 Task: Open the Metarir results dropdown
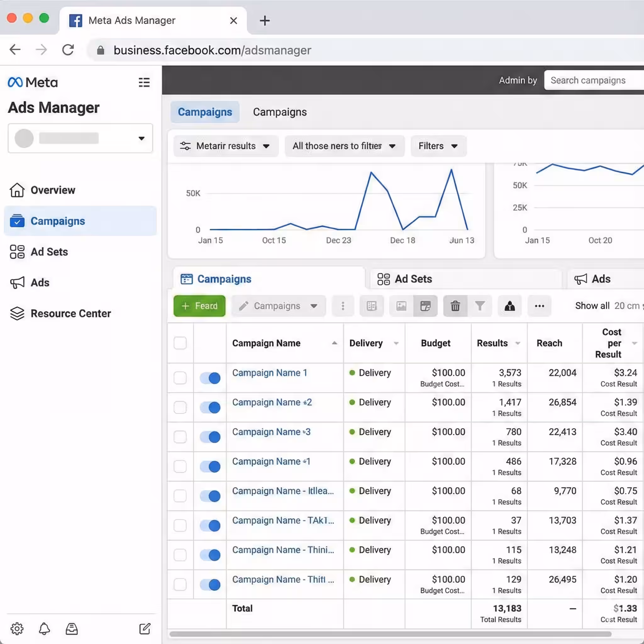(x=225, y=146)
